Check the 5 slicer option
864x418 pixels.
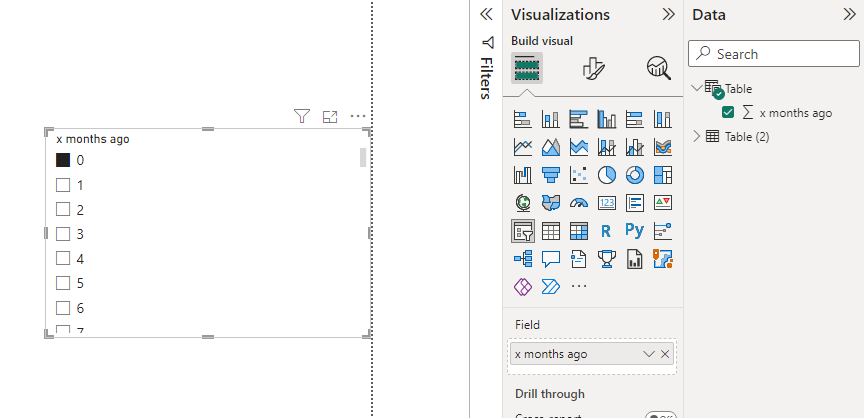click(63, 283)
